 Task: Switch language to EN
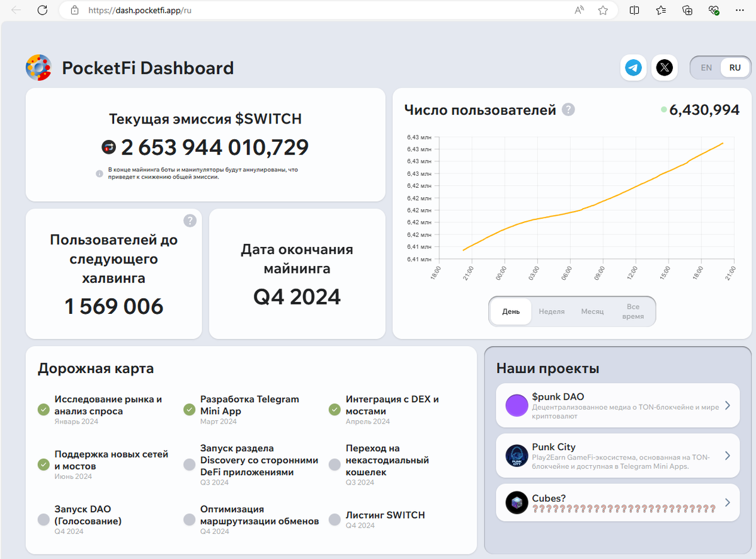[x=706, y=67]
